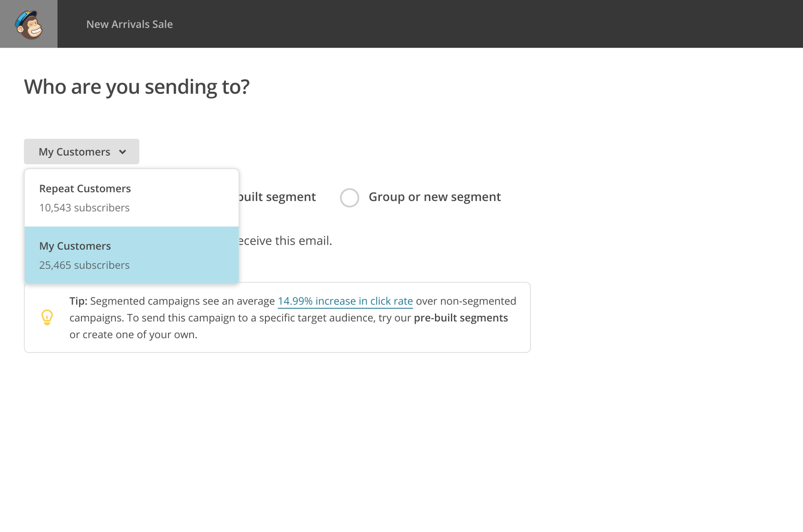The height and width of the screenshot is (532, 803).
Task: Click the partially hidden "receive this email." text
Action: pyautogui.click(x=285, y=241)
